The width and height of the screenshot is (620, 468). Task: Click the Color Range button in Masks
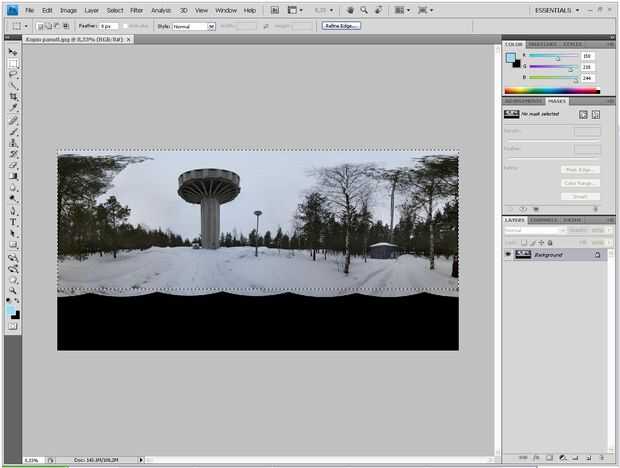[x=580, y=183]
